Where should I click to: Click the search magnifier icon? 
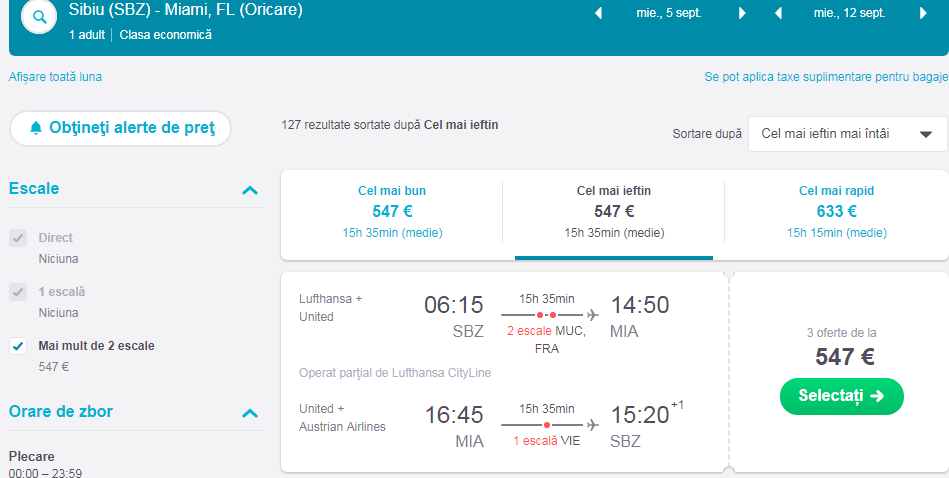coord(39,18)
